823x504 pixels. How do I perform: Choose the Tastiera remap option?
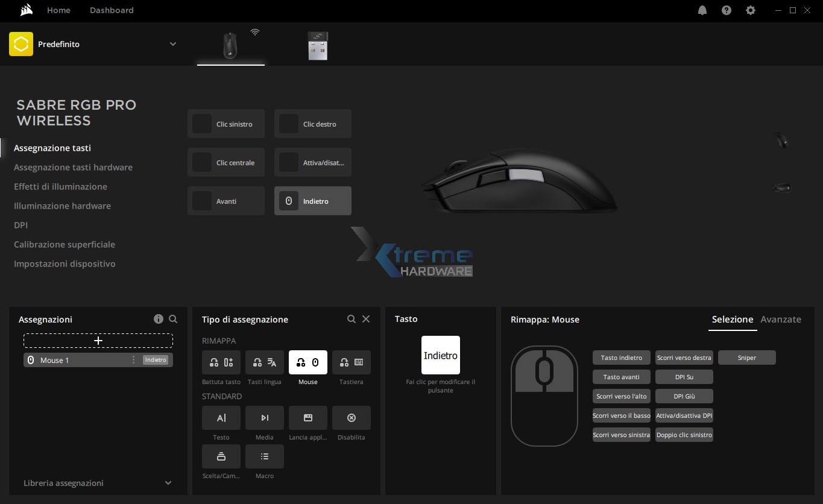coord(352,362)
